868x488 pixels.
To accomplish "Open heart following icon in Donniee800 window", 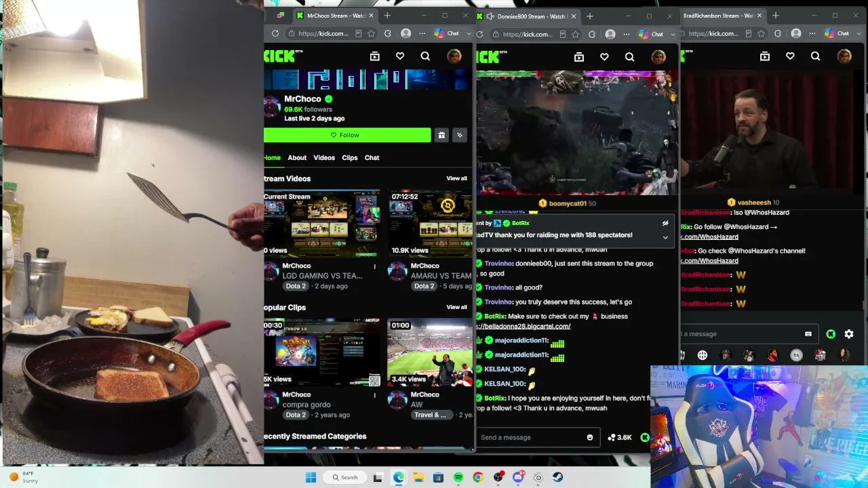I will tap(604, 58).
